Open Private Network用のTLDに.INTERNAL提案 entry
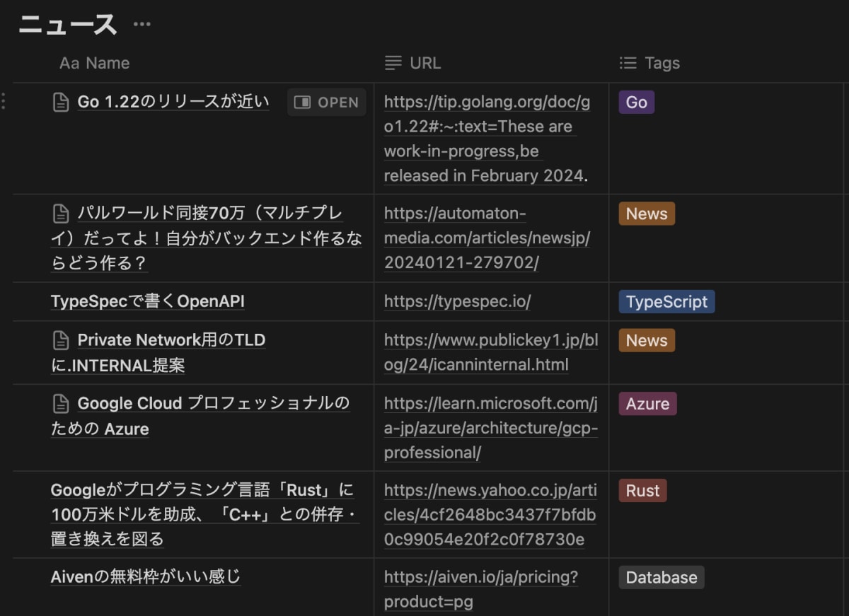This screenshot has height=616, width=849. (158, 353)
